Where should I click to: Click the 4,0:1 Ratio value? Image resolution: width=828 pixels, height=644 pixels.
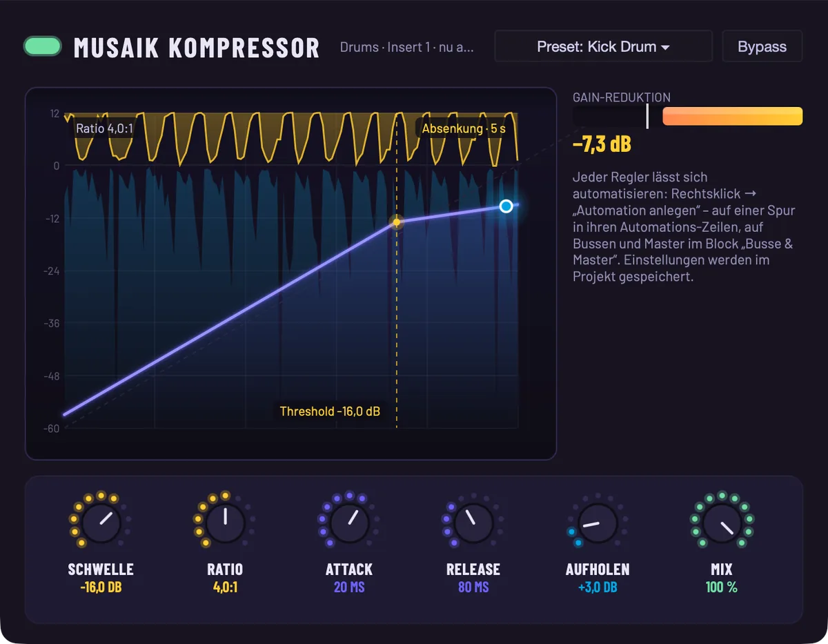225,587
